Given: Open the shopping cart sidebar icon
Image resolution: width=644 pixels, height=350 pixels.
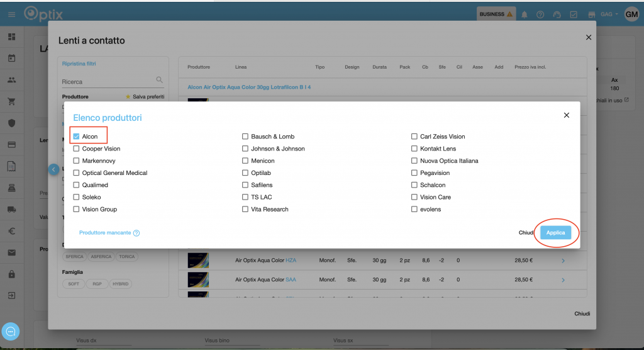Looking at the screenshot, I should pos(11,101).
